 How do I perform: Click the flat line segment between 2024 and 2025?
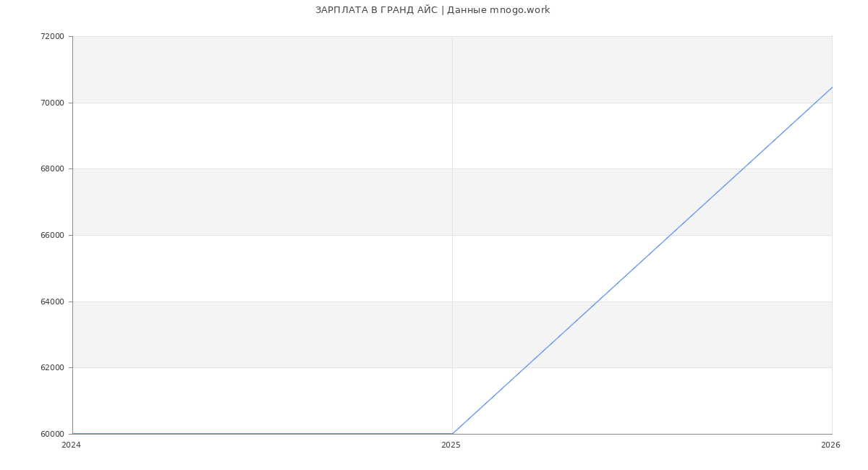pyautogui.click(x=260, y=434)
